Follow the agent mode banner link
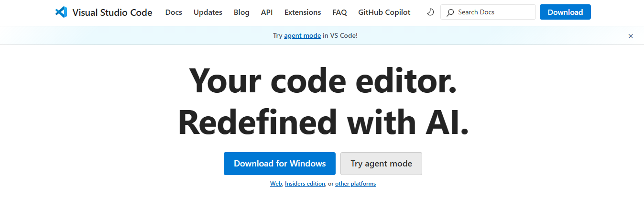This screenshot has height=210, width=644. point(302,35)
